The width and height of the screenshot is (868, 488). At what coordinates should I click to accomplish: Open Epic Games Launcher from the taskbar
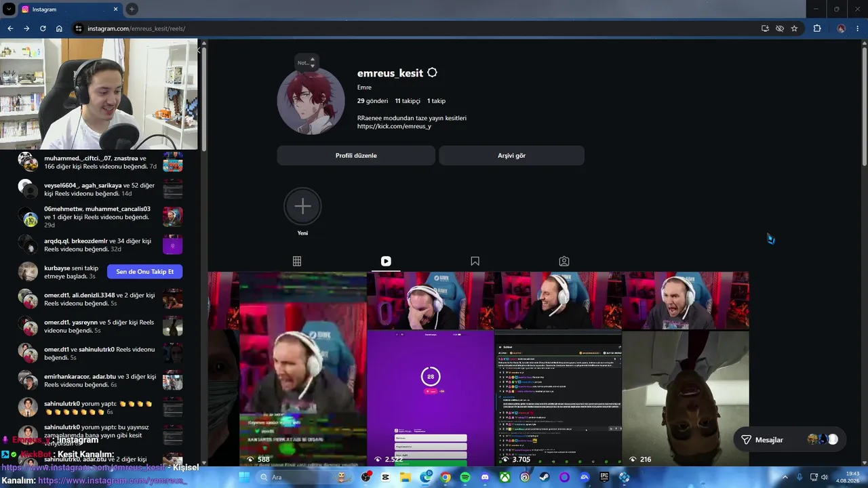[x=604, y=477]
